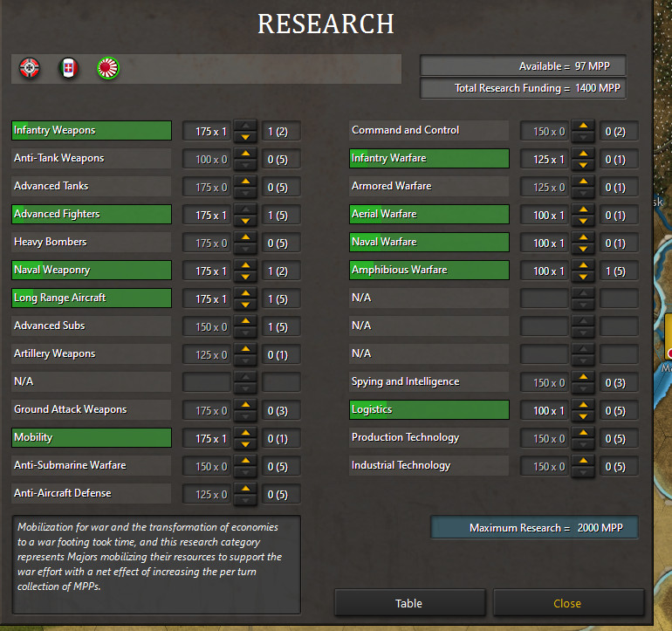
Task: Decrease Long Range Aircraft research with down arrow
Action: (x=245, y=305)
